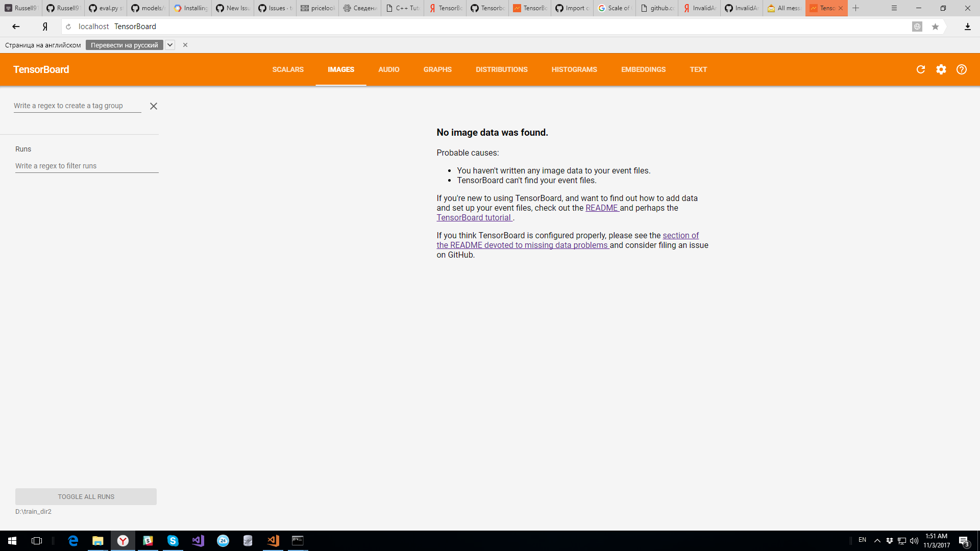Open the Slack taskbar icon
The height and width of the screenshot is (551, 980).
[x=148, y=541]
